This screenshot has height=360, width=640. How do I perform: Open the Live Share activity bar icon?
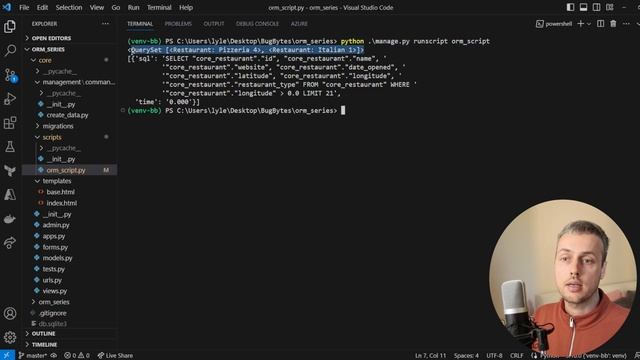pyautogui.click(x=10, y=243)
